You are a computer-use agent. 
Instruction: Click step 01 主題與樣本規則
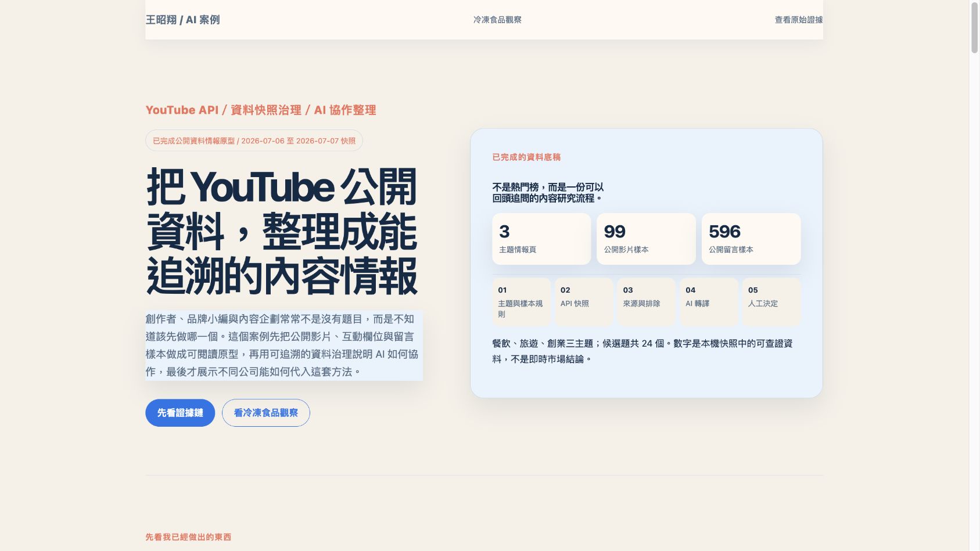(x=522, y=302)
